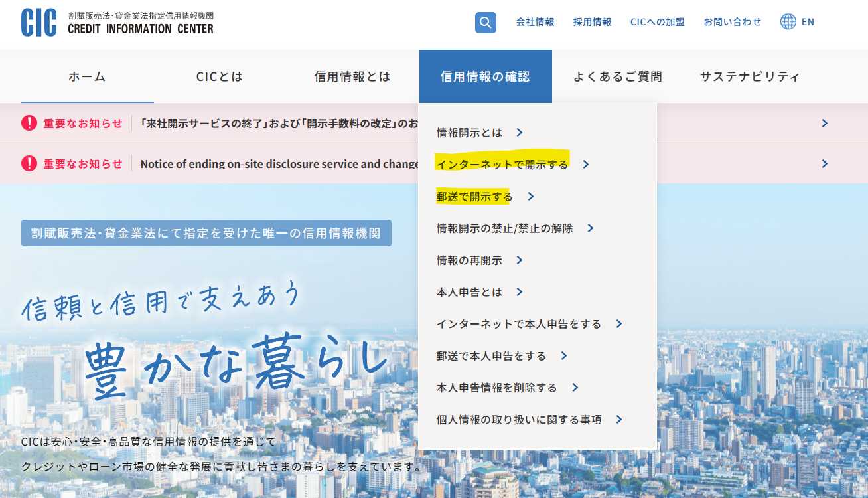Switch site language to EN
Viewport: 868px width, 498px height.
click(808, 22)
